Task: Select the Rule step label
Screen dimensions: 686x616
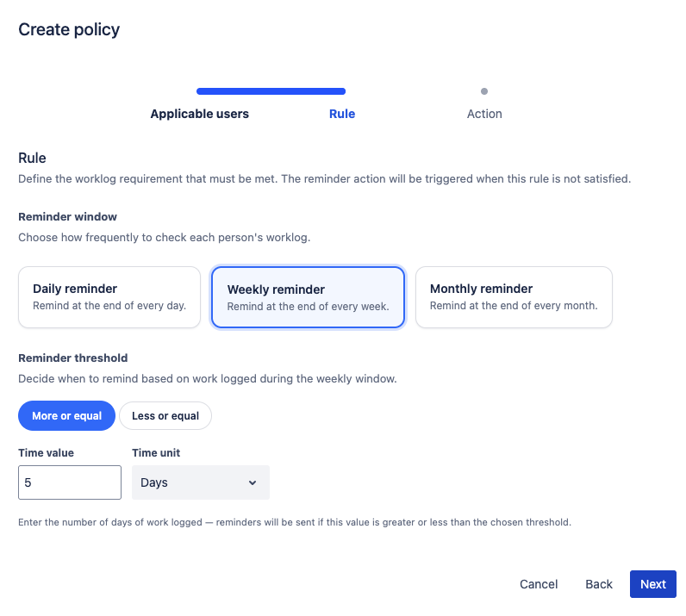Action: [342, 114]
